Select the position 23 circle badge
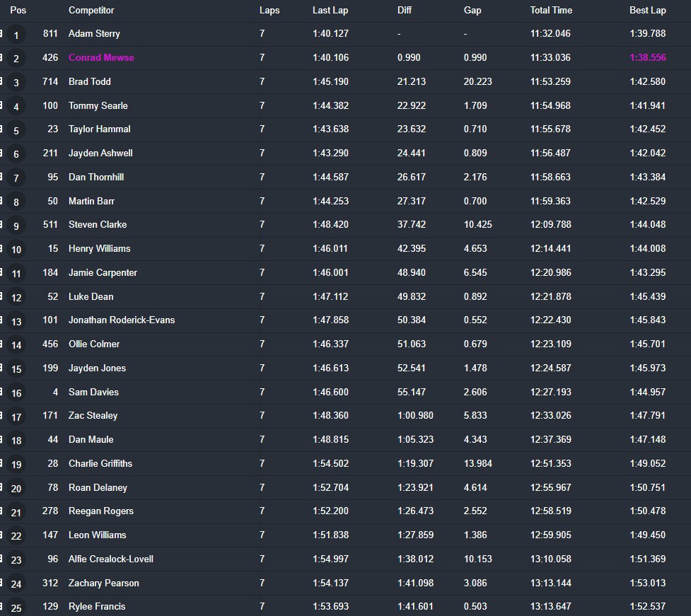691x616 pixels. pos(16,560)
